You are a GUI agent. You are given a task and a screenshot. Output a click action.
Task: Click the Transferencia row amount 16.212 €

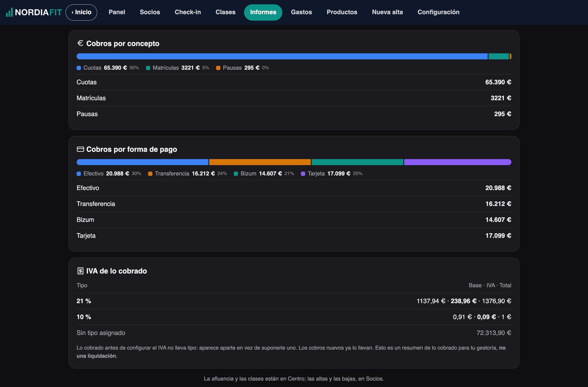pos(498,204)
